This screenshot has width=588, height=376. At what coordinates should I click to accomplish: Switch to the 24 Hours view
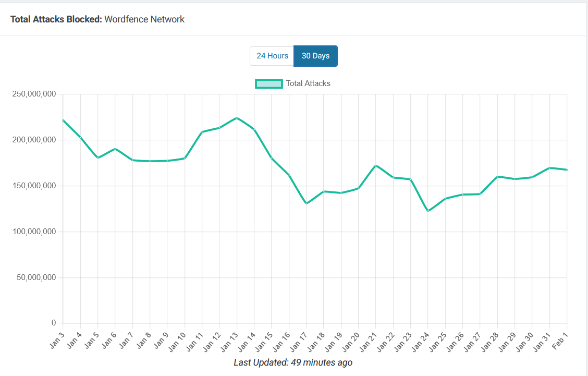pyautogui.click(x=271, y=56)
